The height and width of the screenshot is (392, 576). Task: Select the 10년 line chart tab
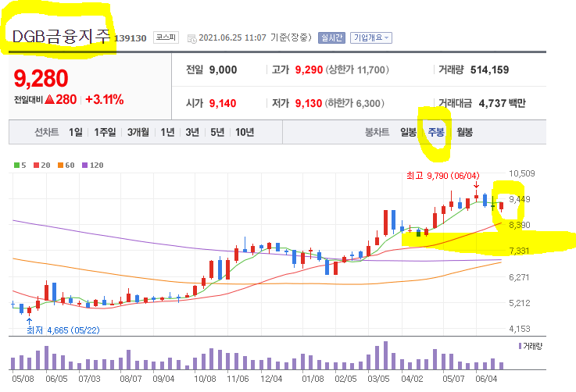point(245,132)
